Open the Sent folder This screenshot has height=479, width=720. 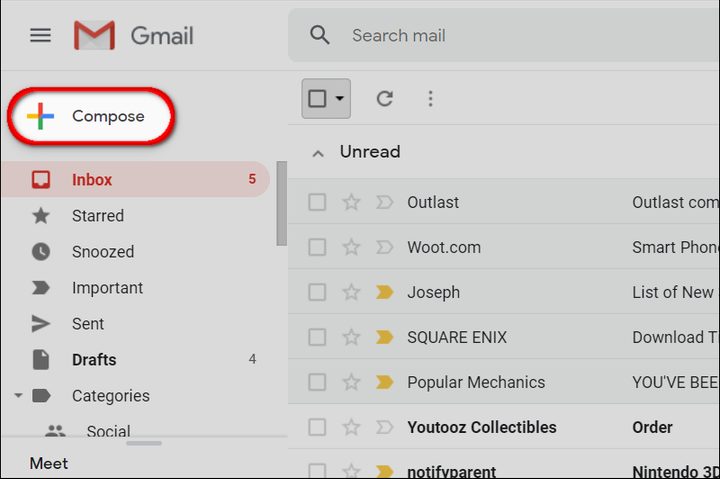pos(88,323)
